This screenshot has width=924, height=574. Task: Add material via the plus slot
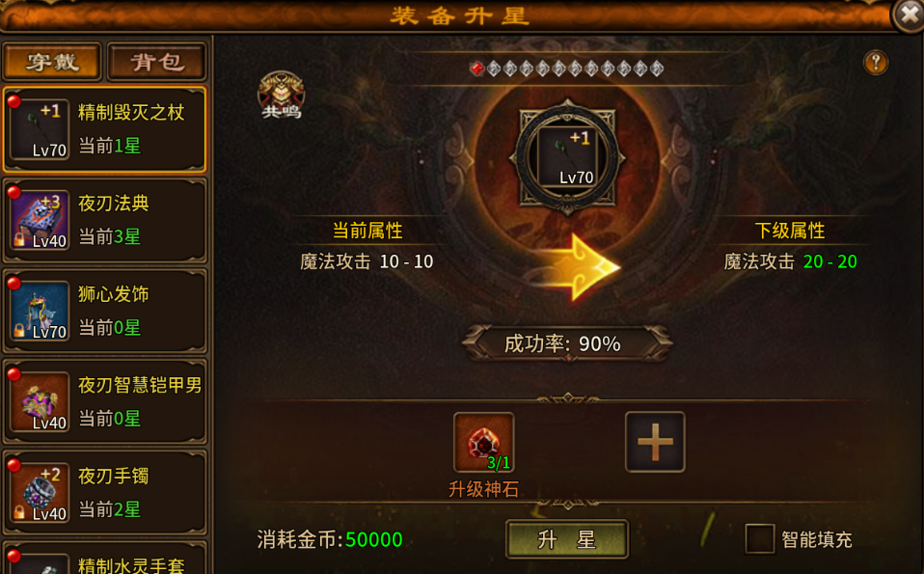tap(655, 442)
